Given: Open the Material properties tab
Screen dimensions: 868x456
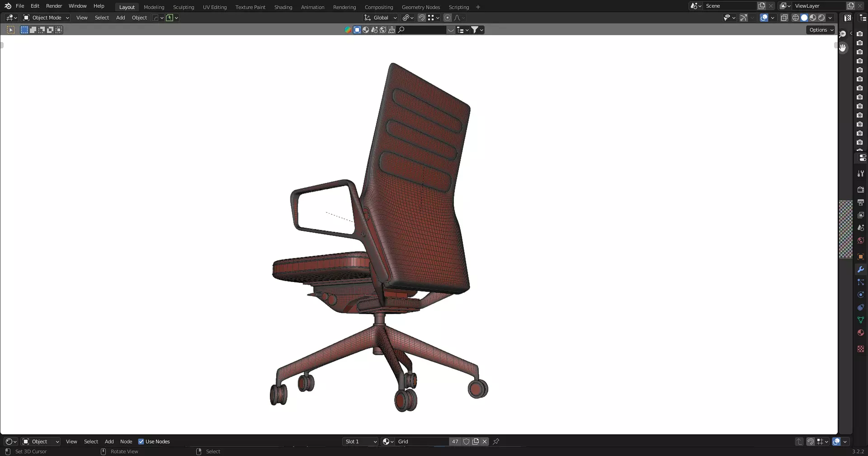Looking at the screenshot, I should point(861,333).
